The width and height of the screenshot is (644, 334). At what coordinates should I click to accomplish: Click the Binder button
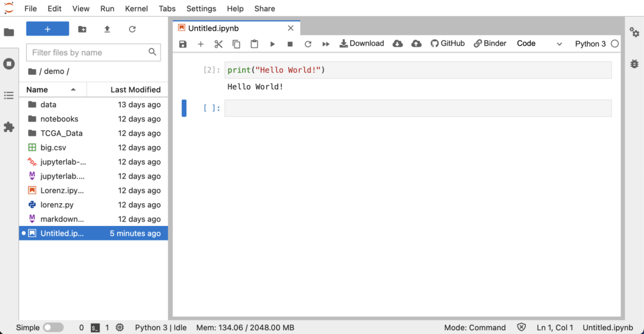pos(490,44)
